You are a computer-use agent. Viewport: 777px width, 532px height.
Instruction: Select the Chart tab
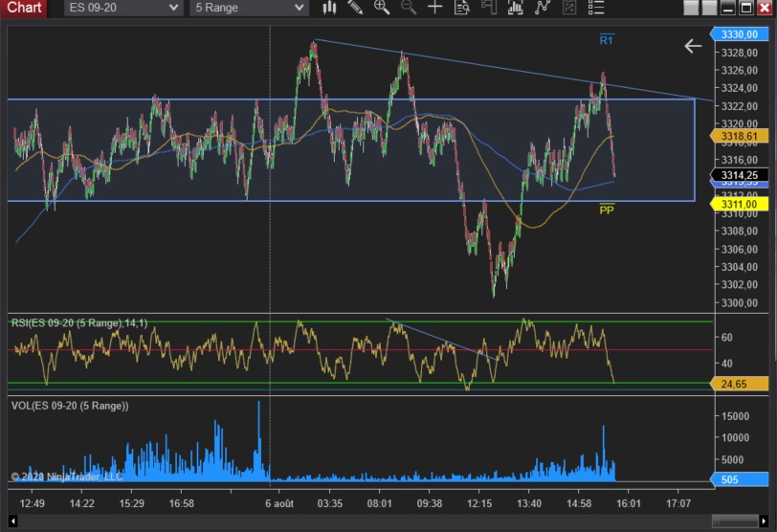(x=24, y=8)
